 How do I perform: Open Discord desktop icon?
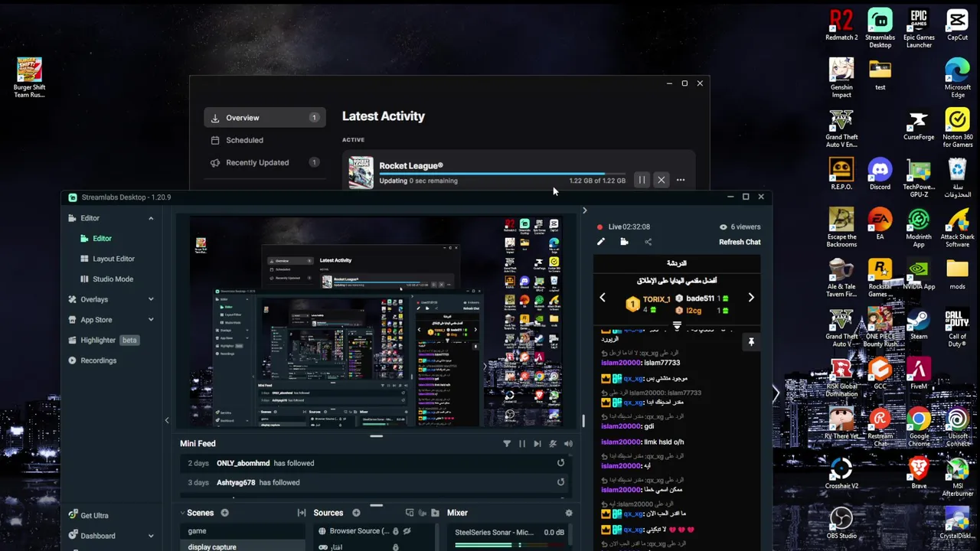(880, 174)
